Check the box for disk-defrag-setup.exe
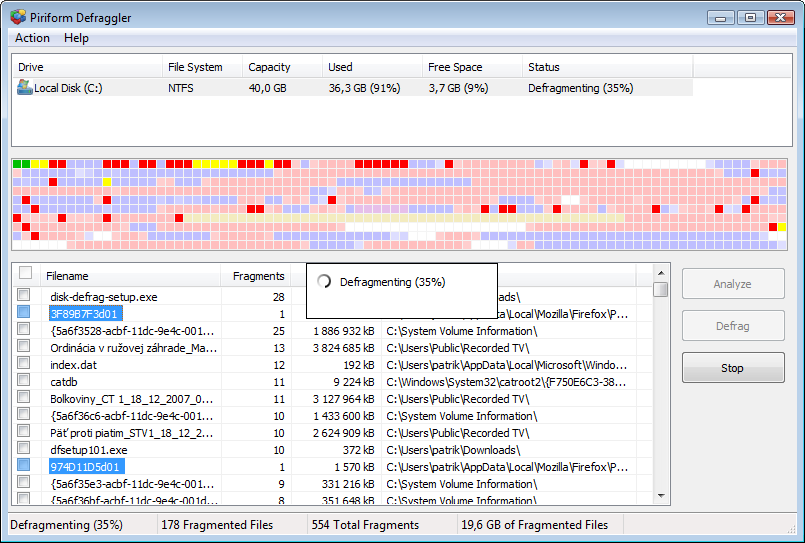Image resolution: width=805 pixels, height=543 pixels. coord(24,295)
